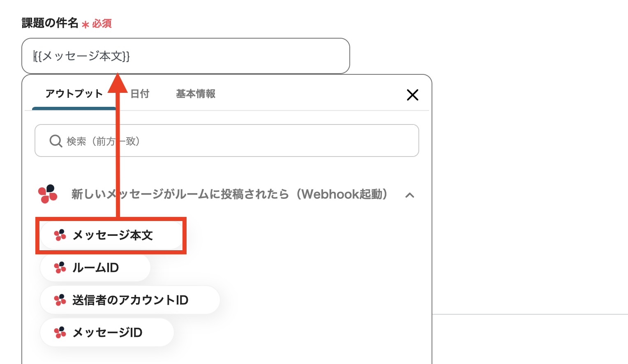This screenshot has width=628, height=364.
Task: Click the {{メッセージ本文}} token in the subject field
Action: click(81, 57)
